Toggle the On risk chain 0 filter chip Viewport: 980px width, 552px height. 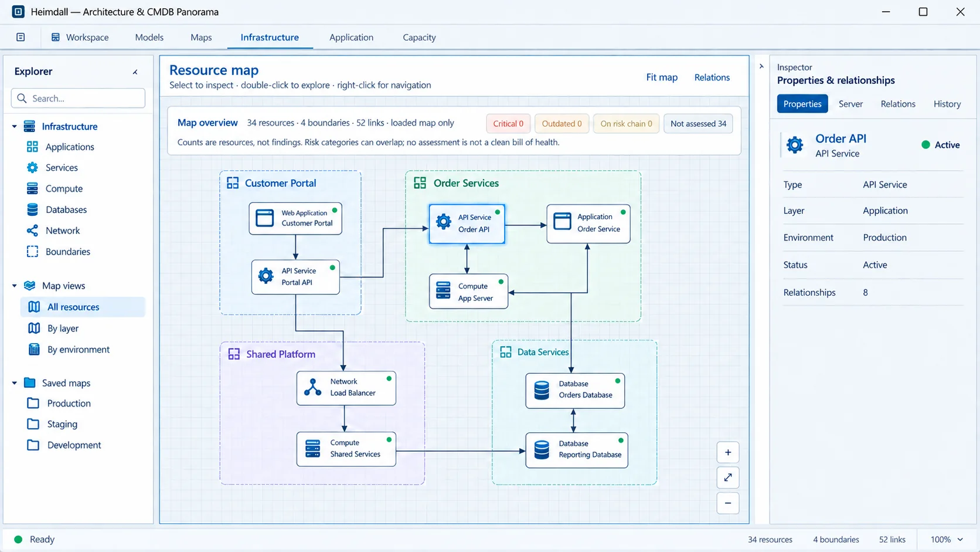(x=626, y=124)
